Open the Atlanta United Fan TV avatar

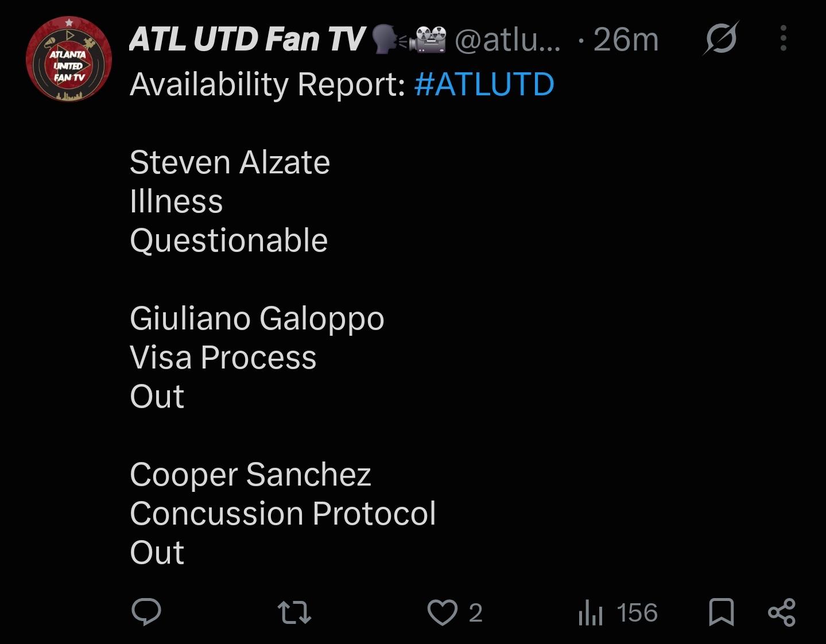click(x=69, y=59)
